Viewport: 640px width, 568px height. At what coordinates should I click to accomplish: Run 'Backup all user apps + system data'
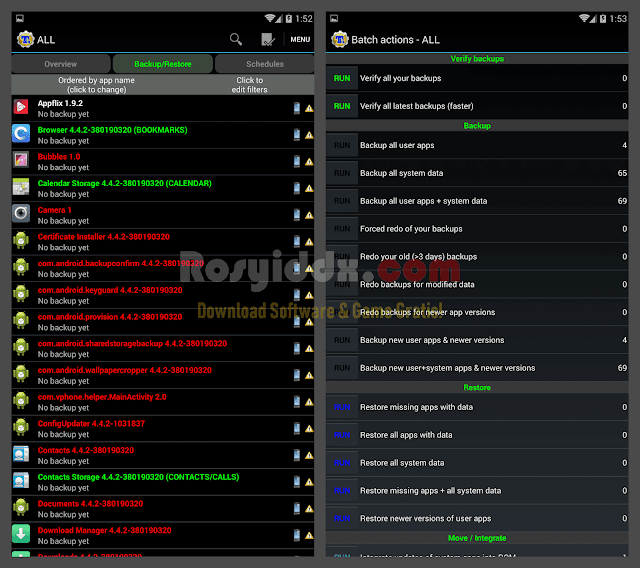(x=342, y=201)
